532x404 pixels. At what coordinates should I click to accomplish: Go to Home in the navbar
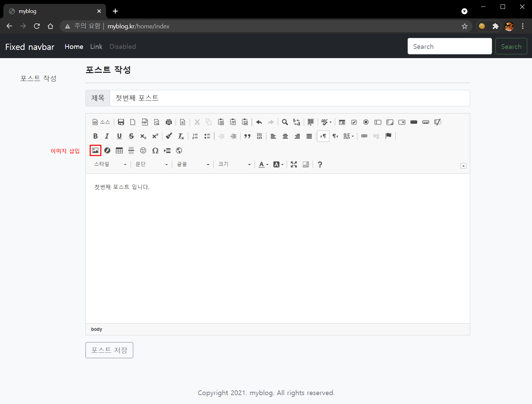(74, 46)
